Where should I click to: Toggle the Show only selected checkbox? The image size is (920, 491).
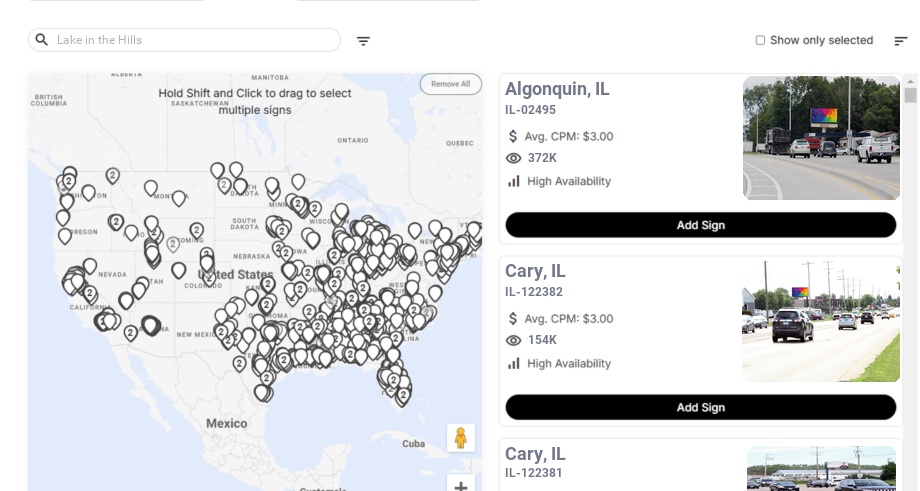click(x=760, y=41)
